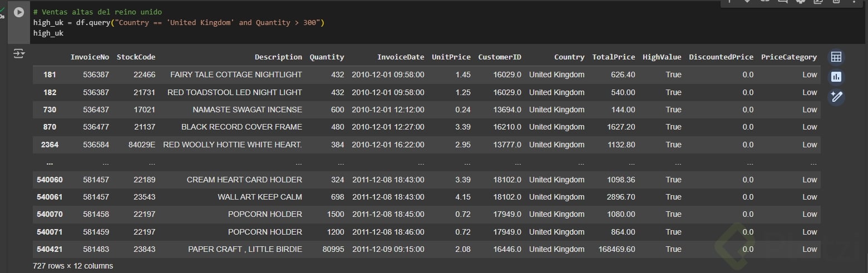Open the output actions menu icon
This screenshot has height=273, width=868.
(19, 54)
